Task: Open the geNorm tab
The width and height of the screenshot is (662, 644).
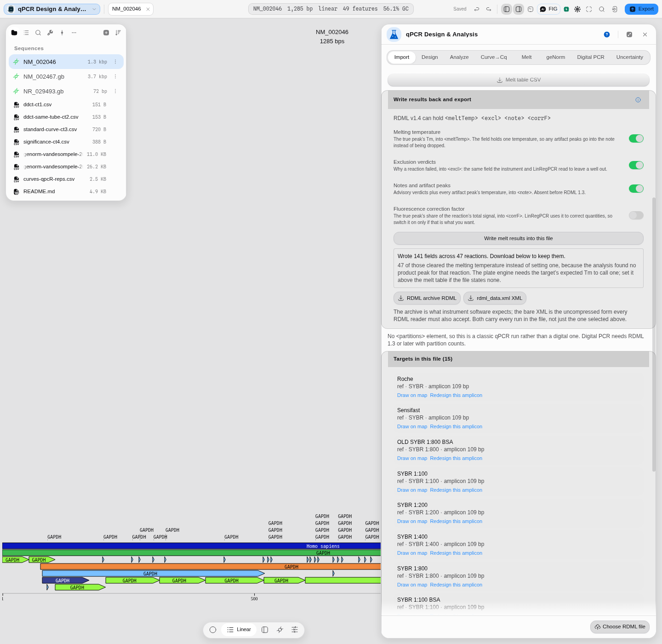Action: click(x=555, y=57)
